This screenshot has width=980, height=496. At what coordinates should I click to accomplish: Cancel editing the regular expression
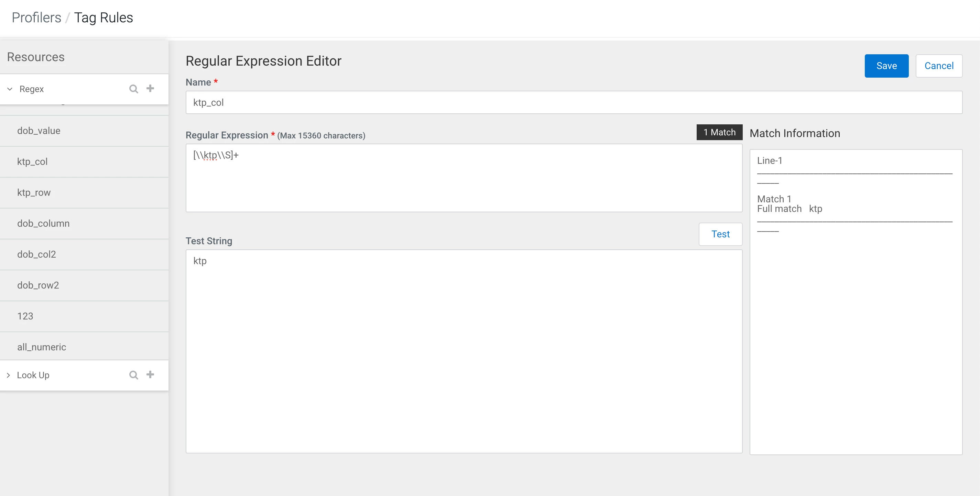coord(938,66)
